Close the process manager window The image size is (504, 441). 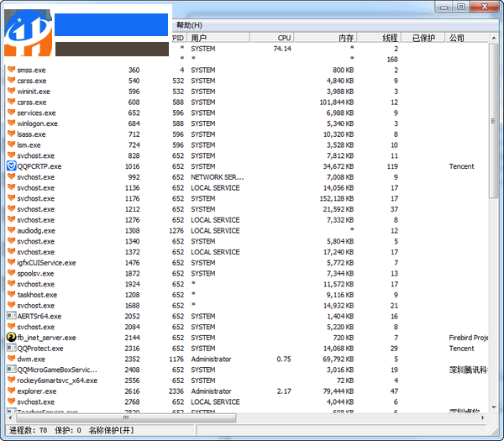(x=485, y=7)
